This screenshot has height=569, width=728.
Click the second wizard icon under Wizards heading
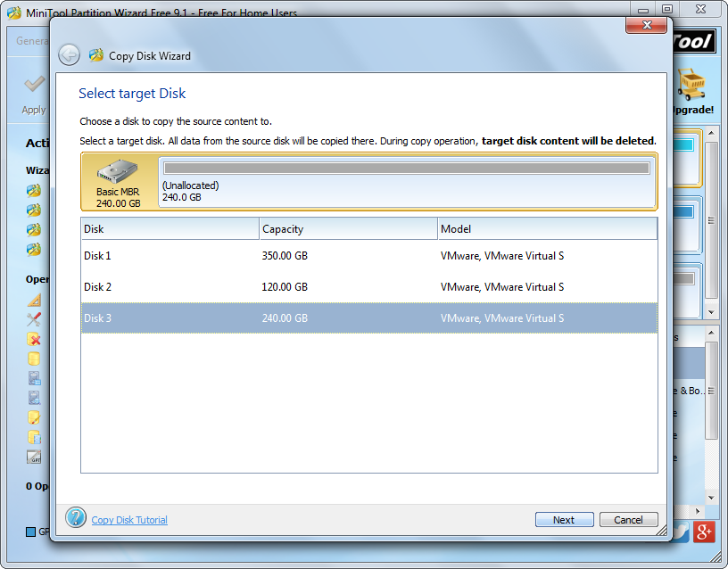(x=33, y=210)
